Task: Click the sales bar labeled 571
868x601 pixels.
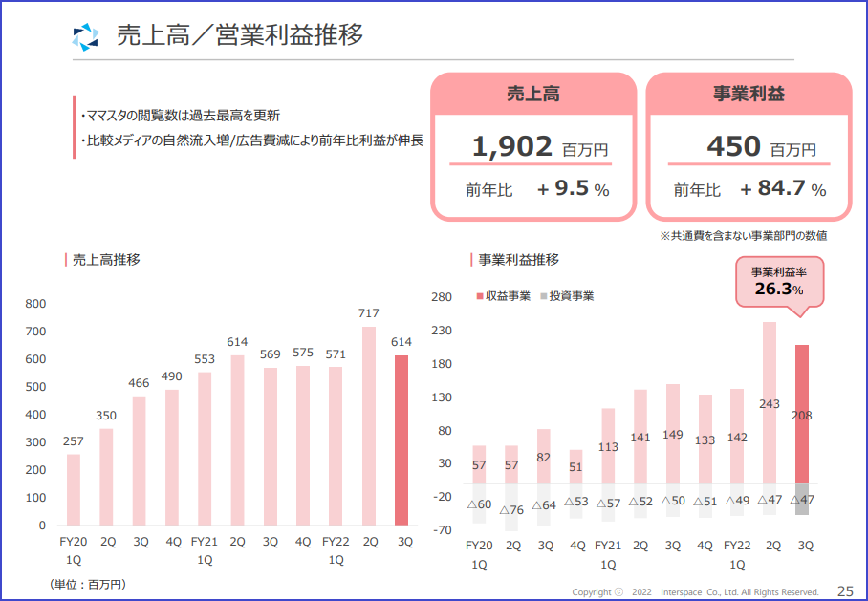Action: click(x=336, y=446)
